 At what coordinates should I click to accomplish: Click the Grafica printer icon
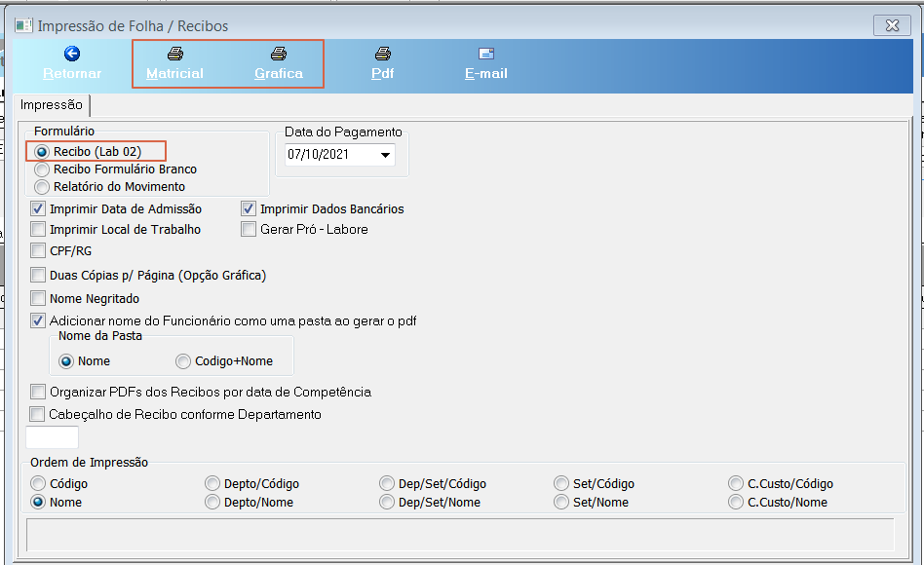click(279, 54)
